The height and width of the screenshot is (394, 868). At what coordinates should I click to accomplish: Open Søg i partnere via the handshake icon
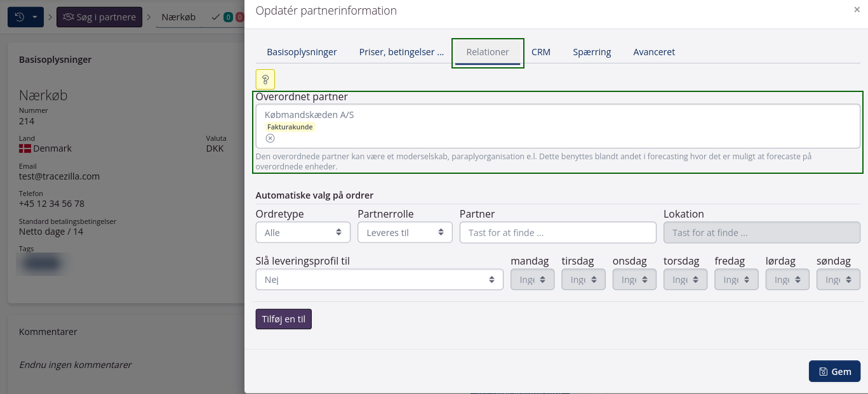pos(70,16)
